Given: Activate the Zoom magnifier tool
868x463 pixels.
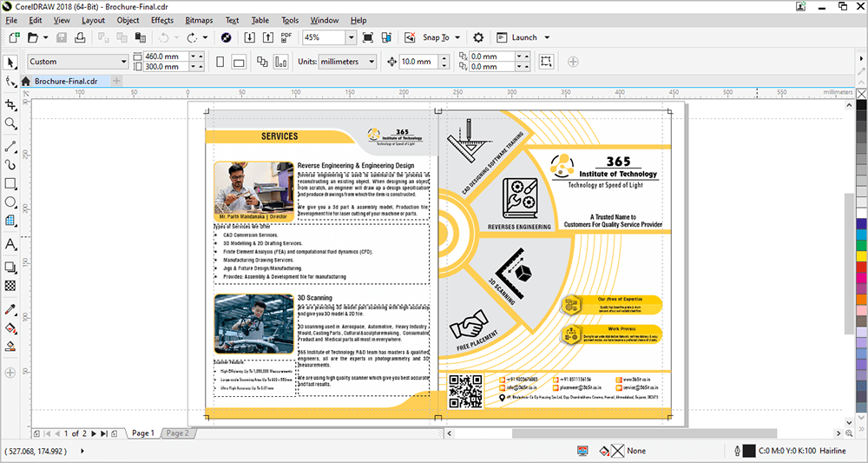Looking at the screenshot, I should [10, 123].
